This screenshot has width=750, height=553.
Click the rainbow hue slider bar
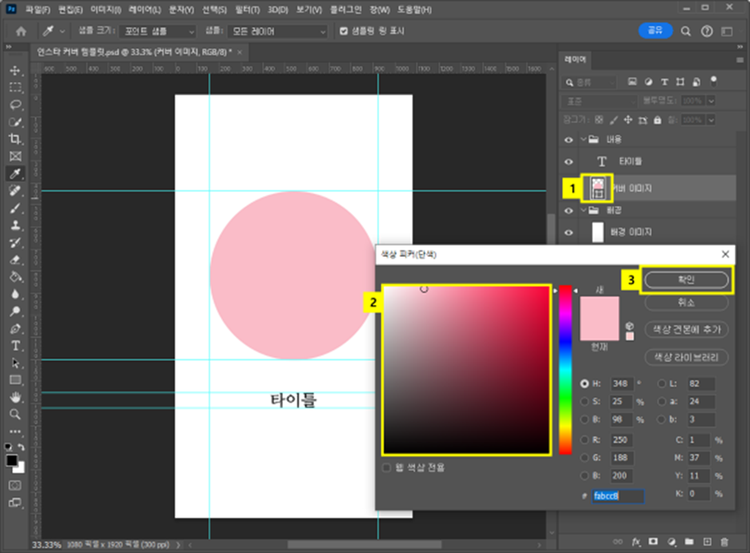click(x=565, y=370)
